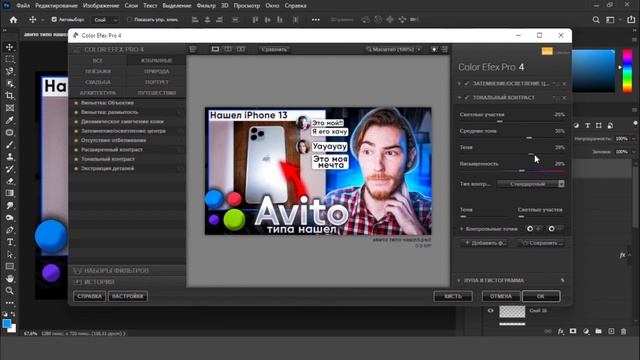This screenshot has height=360, width=640.
Task: Switch to the Портрет filter category tab
Action: (x=157, y=82)
